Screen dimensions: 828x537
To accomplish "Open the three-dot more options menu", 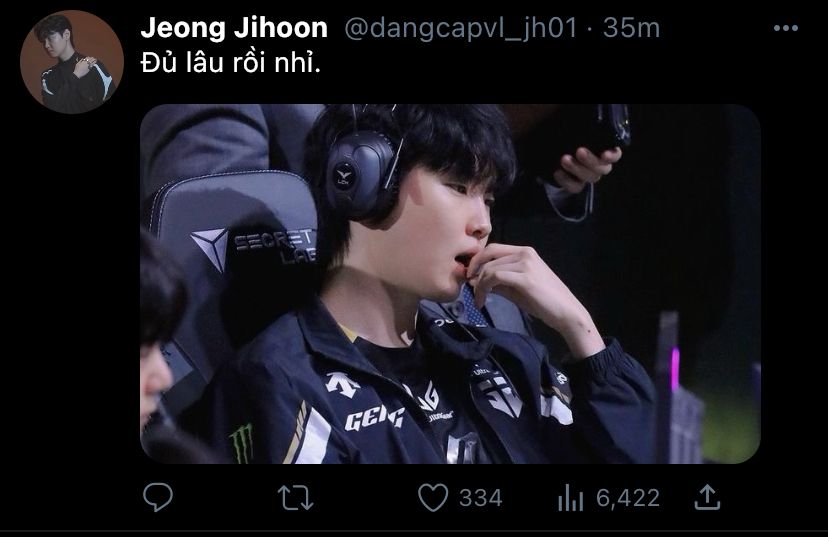I will (786, 28).
